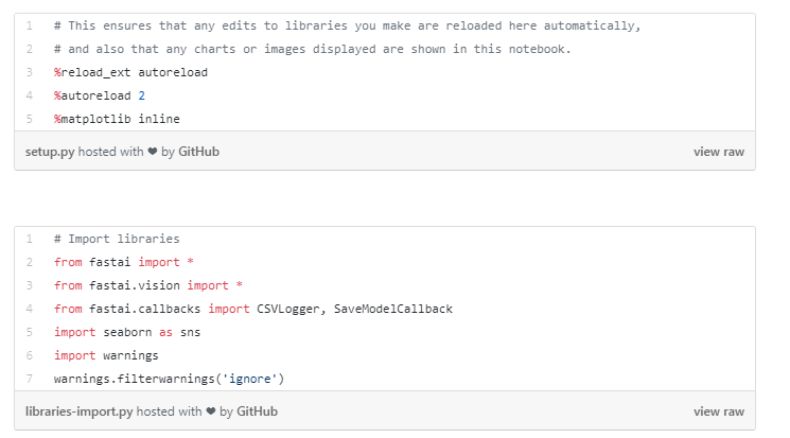Click line number 4 beside %autoreload 2
The image size is (790, 438).
click(30, 96)
